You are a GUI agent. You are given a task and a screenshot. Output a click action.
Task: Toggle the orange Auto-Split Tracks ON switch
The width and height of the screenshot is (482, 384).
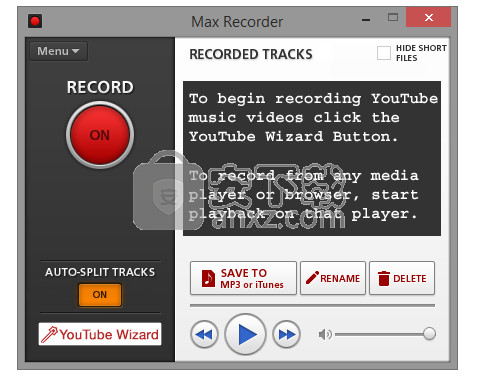(x=100, y=295)
